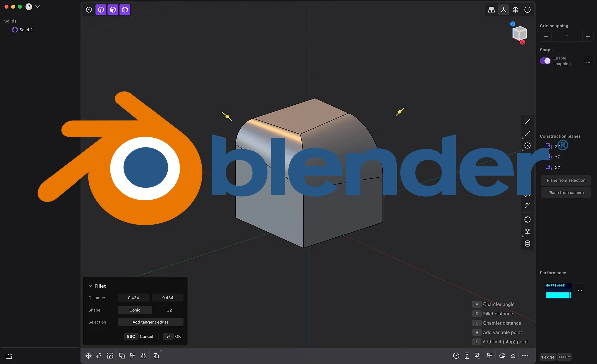597x364 pixels.
Task: Select the Scale tool
Action: [110, 356]
